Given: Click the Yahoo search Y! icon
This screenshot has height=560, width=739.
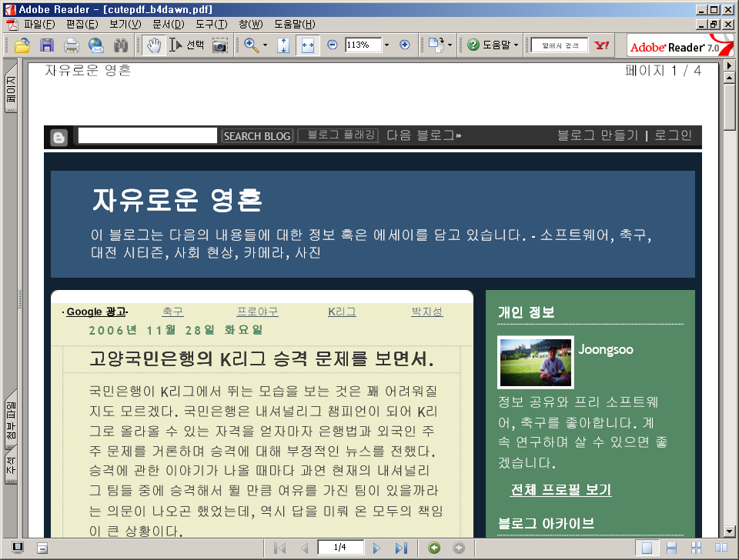Looking at the screenshot, I should 602,45.
